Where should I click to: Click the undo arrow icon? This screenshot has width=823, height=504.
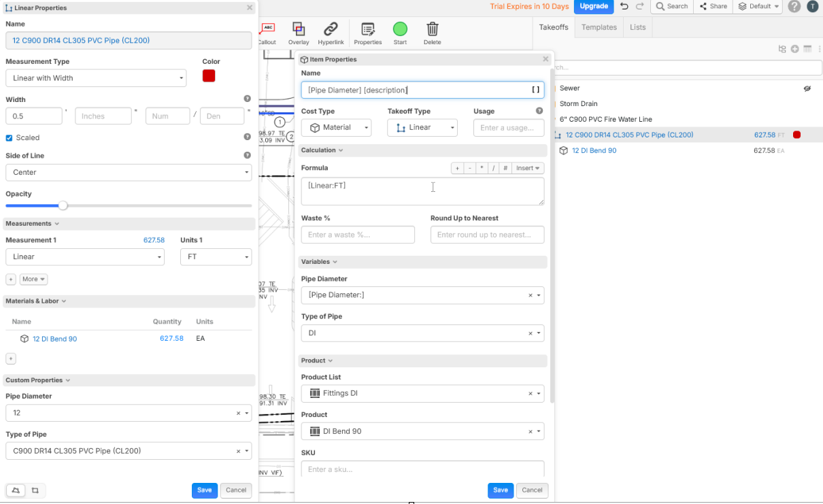[x=624, y=6]
